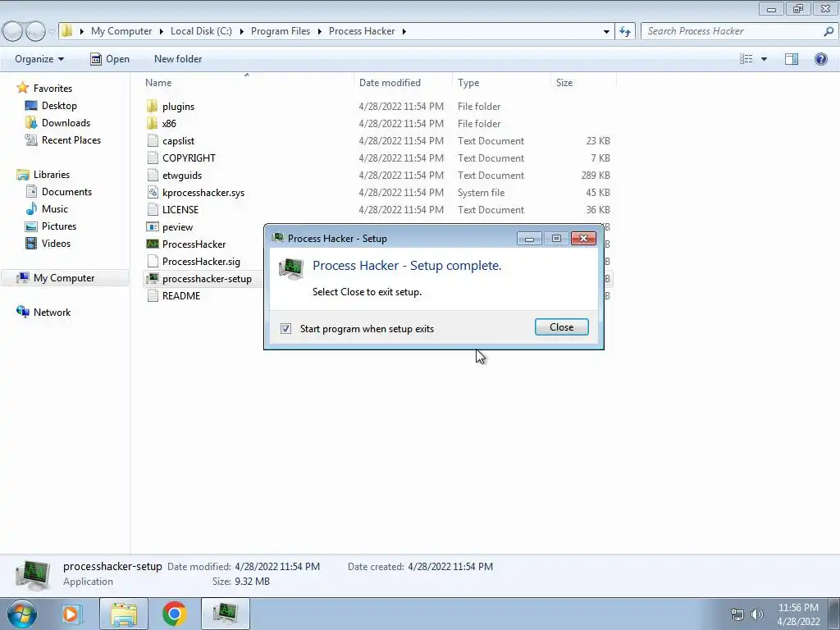Select the ProcessHacker application icon
The width and height of the screenshot is (840, 630).
click(x=153, y=244)
